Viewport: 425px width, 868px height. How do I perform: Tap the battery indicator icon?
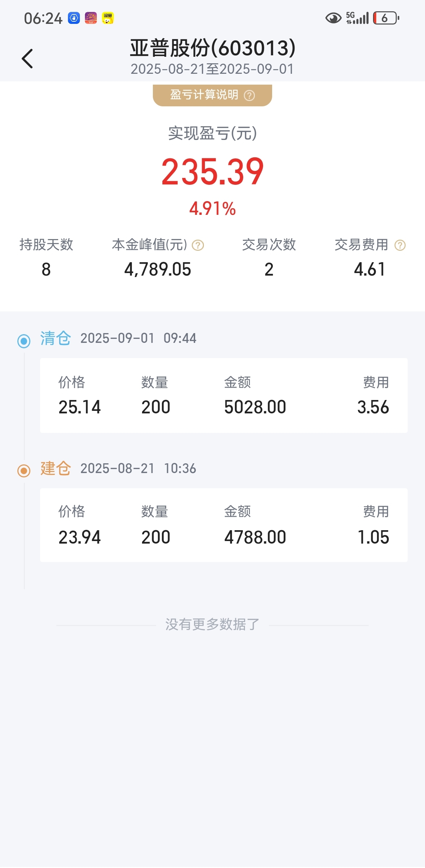pos(386,18)
